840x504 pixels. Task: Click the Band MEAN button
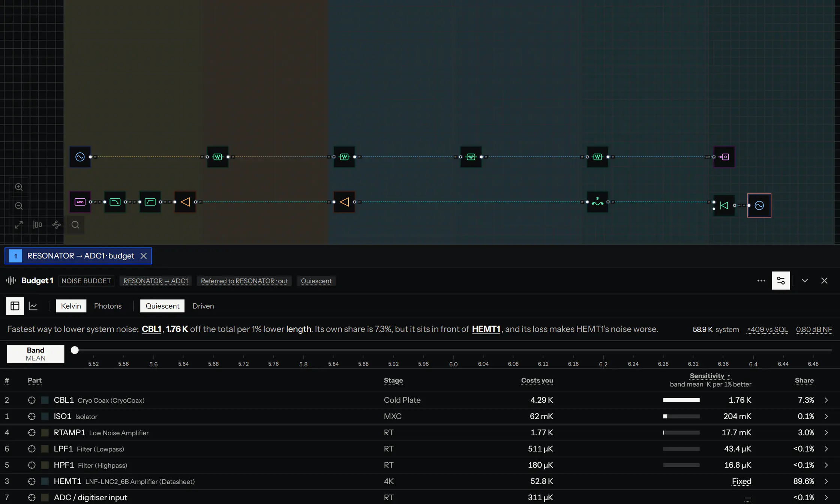pos(36,354)
